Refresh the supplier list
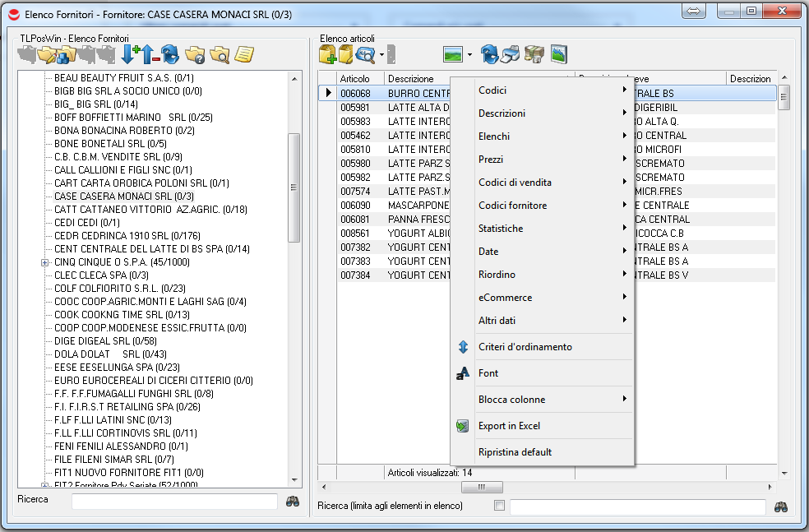Screen dimensions: 809x532 170,55
